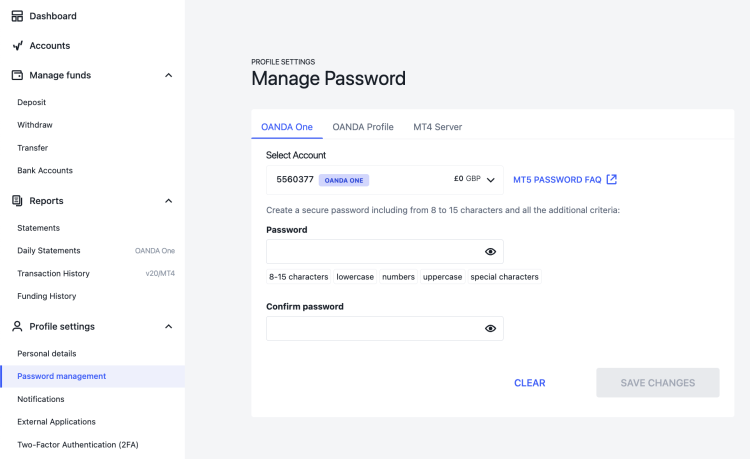
Task: Open Bank Accounts in sidebar
Action: tap(45, 170)
